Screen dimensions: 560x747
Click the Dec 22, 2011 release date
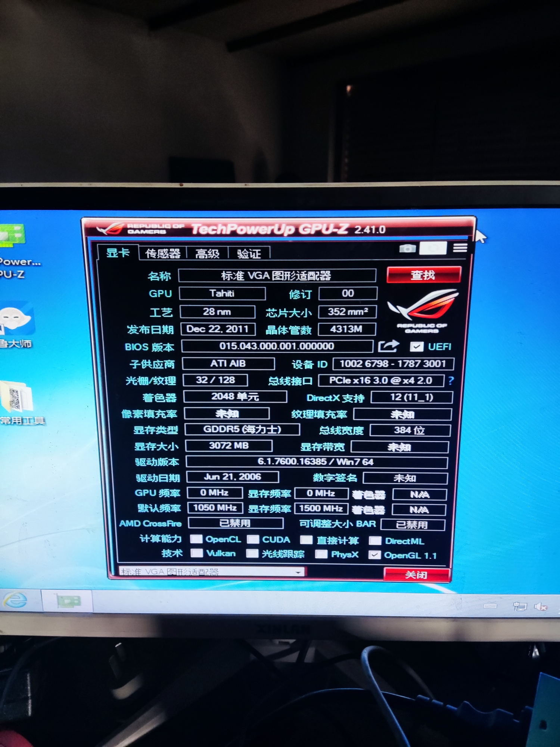218,329
